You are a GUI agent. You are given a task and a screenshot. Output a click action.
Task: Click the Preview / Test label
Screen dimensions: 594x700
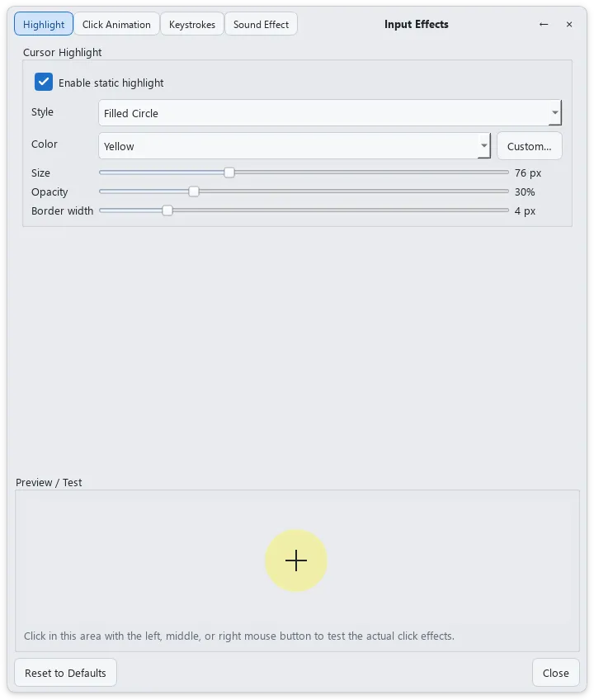[x=49, y=483]
